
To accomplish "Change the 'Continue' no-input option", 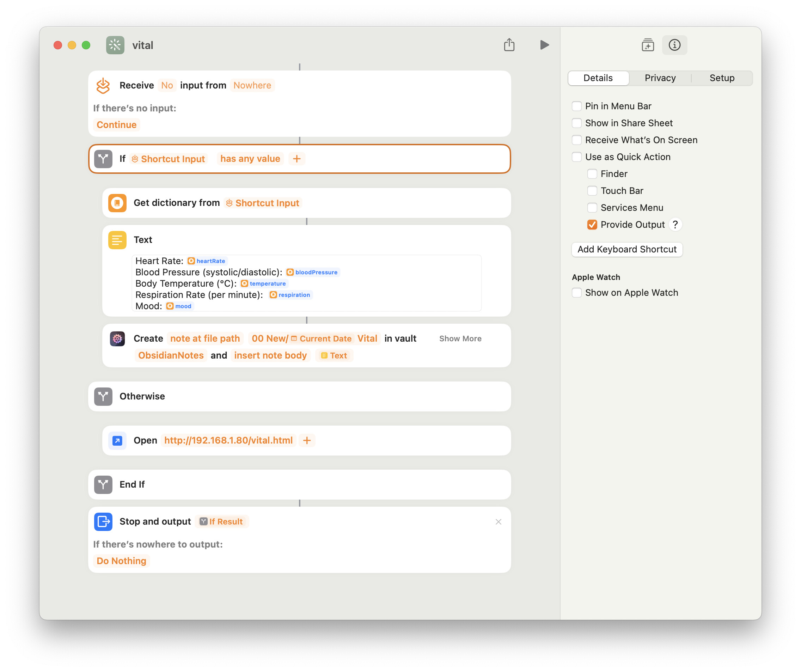I will [116, 125].
